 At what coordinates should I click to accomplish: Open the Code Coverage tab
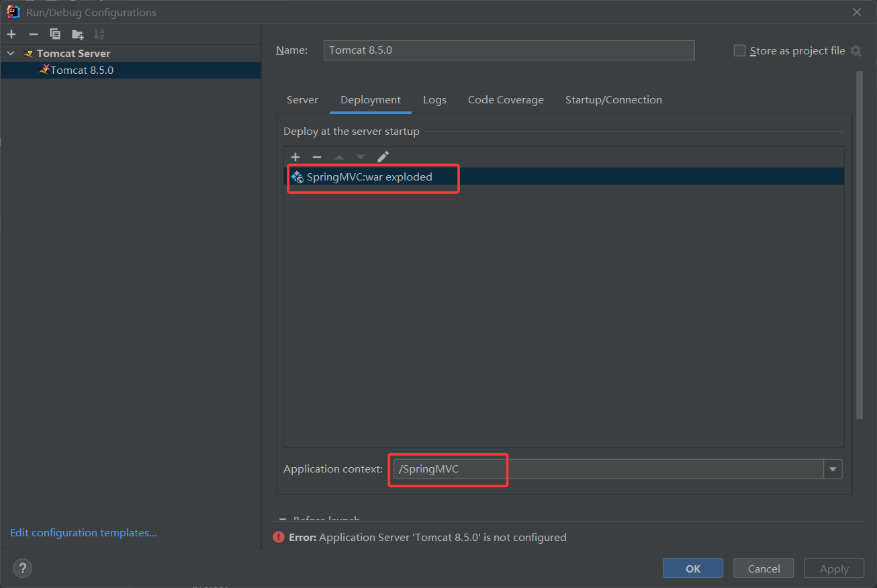[x=506, y=100]
